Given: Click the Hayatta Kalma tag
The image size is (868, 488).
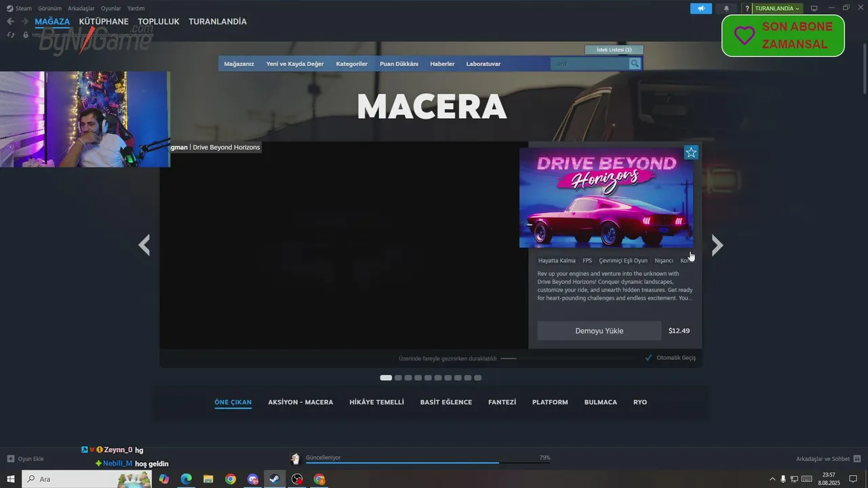Looking at the screenshot, I should click(x=557, y=260).
